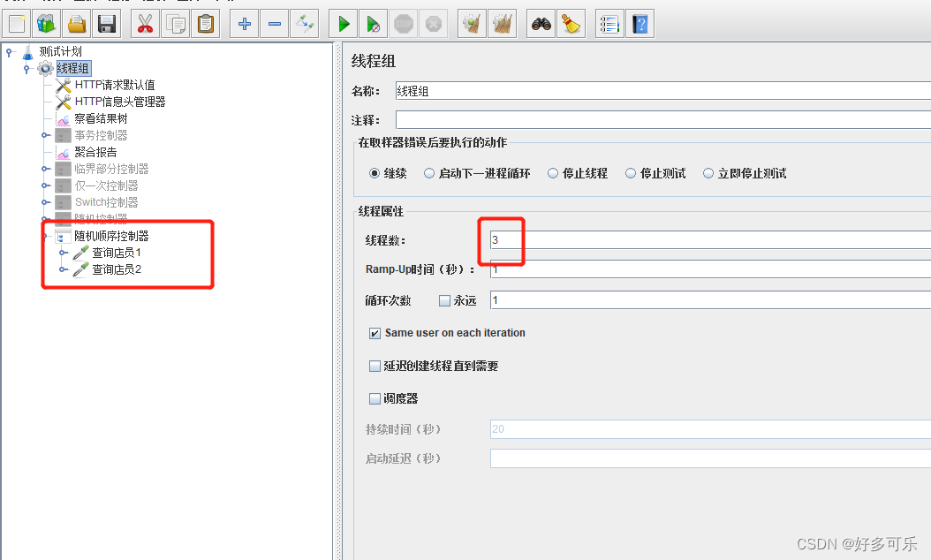Click the 循环次数 input field
The height and width of the screenshot is (560, 931).
tap(710, 300)
